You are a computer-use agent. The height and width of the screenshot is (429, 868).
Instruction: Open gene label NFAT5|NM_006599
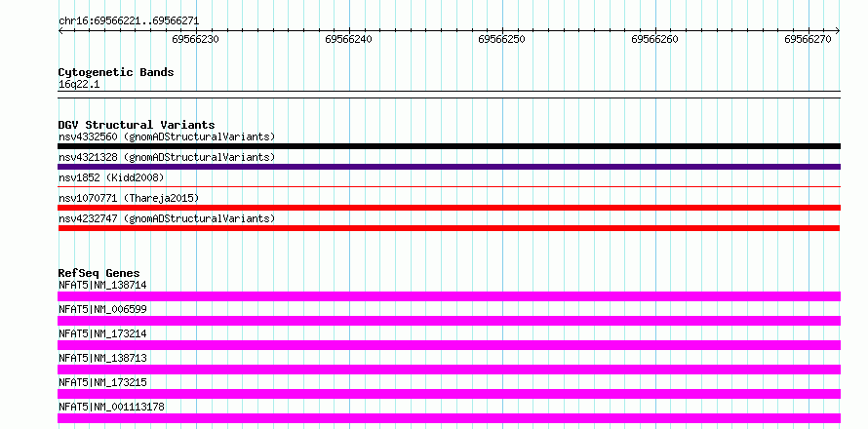(x=102, y=309)
